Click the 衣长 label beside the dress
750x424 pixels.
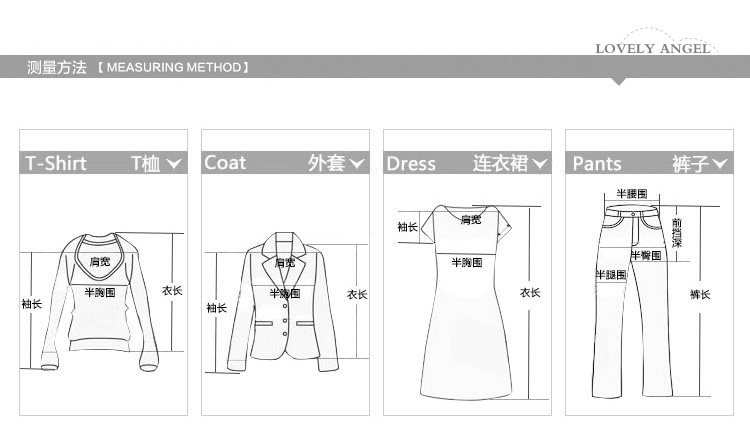530,292
